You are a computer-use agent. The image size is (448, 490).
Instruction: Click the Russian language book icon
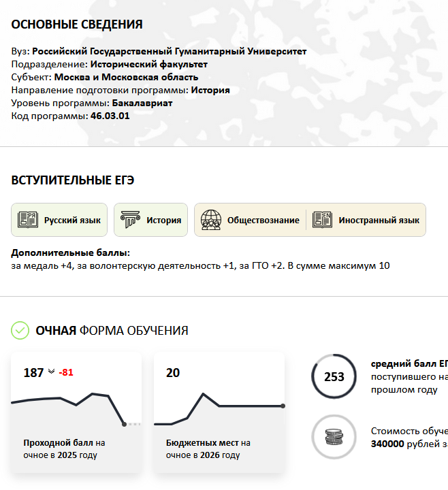tap(28, 220)
